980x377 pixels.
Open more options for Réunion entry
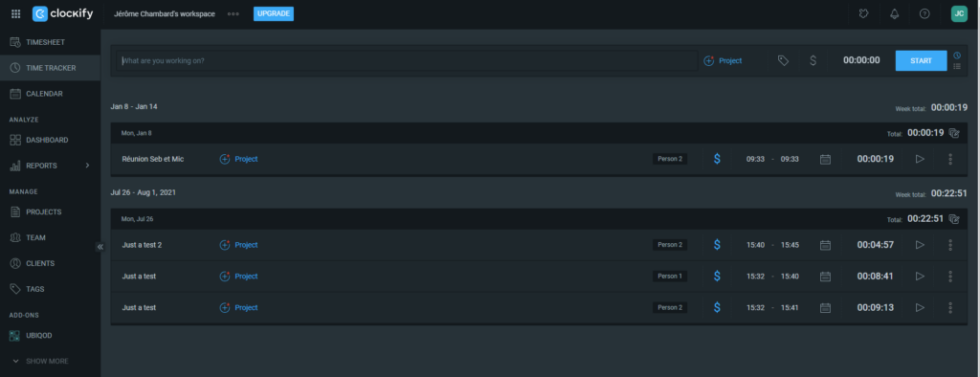(950, 159)
